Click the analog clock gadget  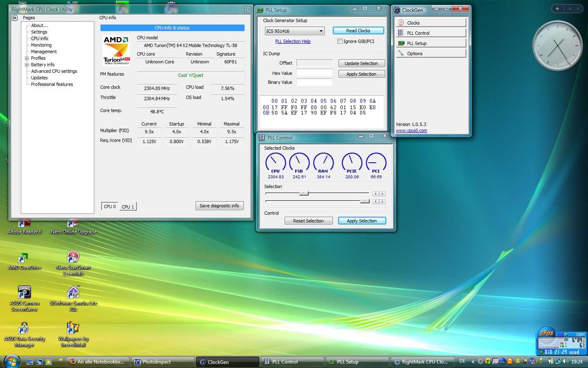coord(557,46)
